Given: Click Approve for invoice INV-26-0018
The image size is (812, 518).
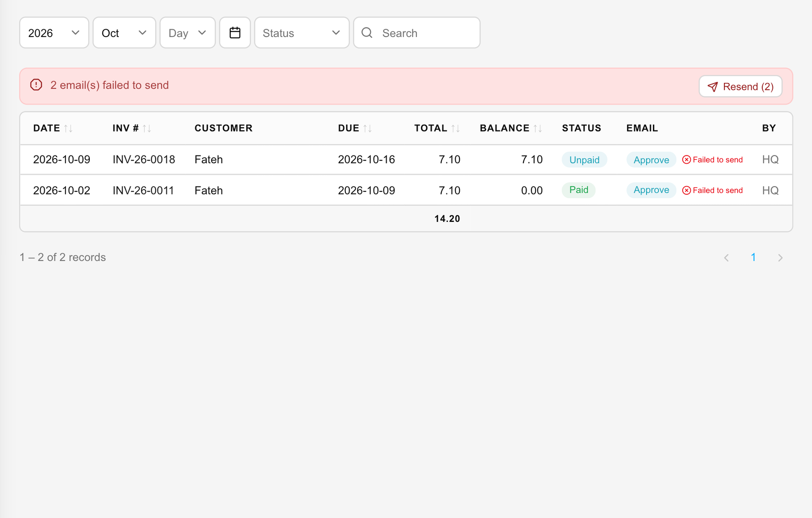Looking at the screenshot, I should coord(651,160).
